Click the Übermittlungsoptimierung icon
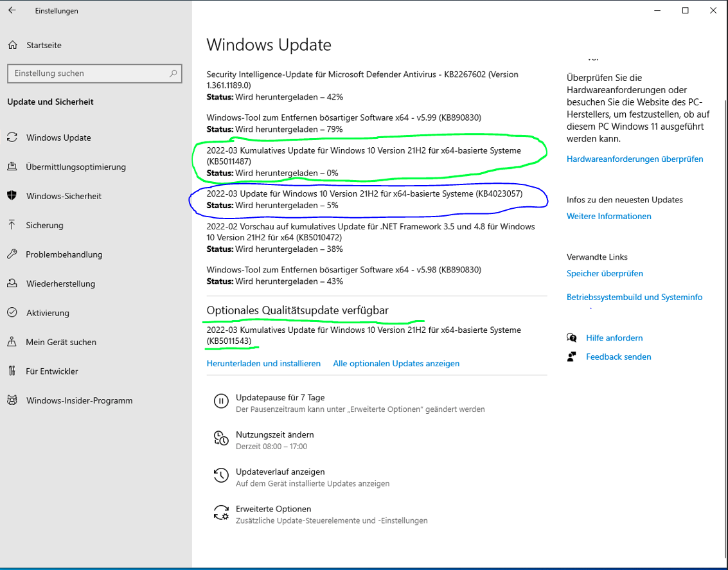Viewport: 728px width, 570px height. (12, 166)
